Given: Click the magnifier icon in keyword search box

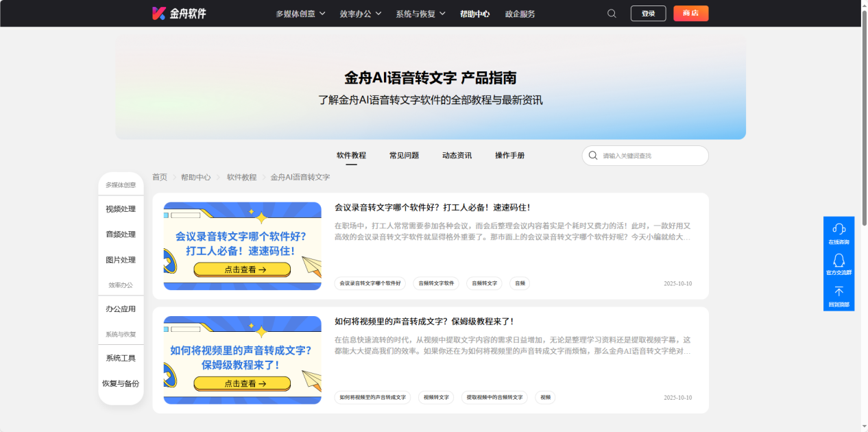Looking at the screenshot, I should (x=593, y=156).
